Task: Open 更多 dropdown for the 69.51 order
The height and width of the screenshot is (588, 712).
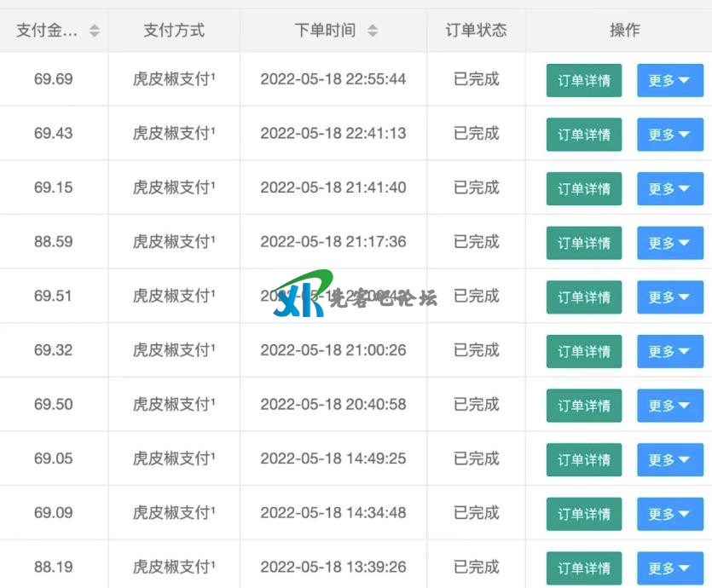Action: pos(669,297)
